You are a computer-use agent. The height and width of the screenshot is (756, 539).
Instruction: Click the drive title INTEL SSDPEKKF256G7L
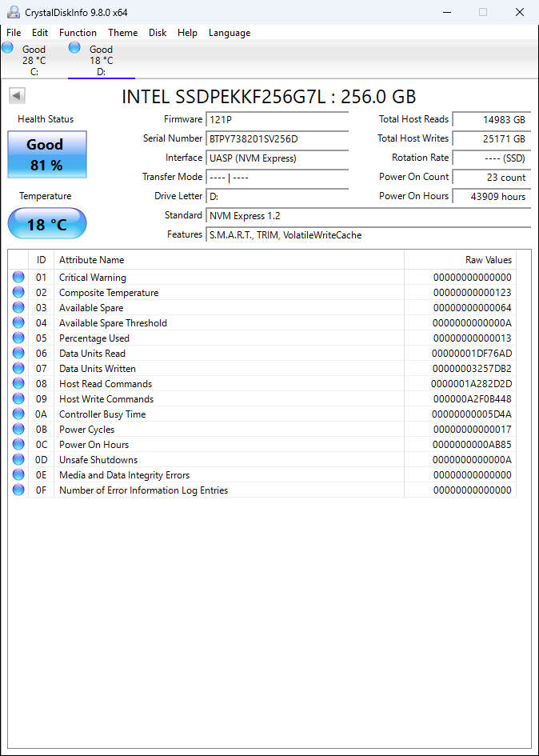pos(269,97)
